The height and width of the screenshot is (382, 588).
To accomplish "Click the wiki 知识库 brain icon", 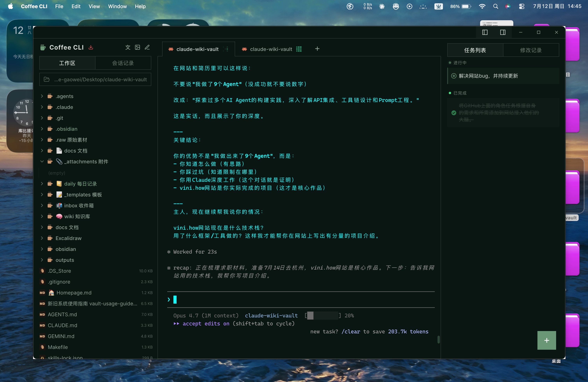I will pos(59,216).
